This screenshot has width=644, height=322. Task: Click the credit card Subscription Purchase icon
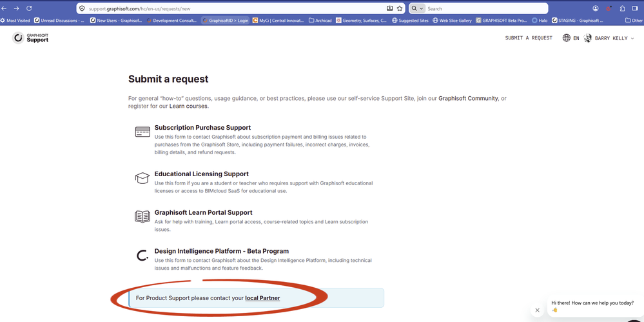click(142, 132)
